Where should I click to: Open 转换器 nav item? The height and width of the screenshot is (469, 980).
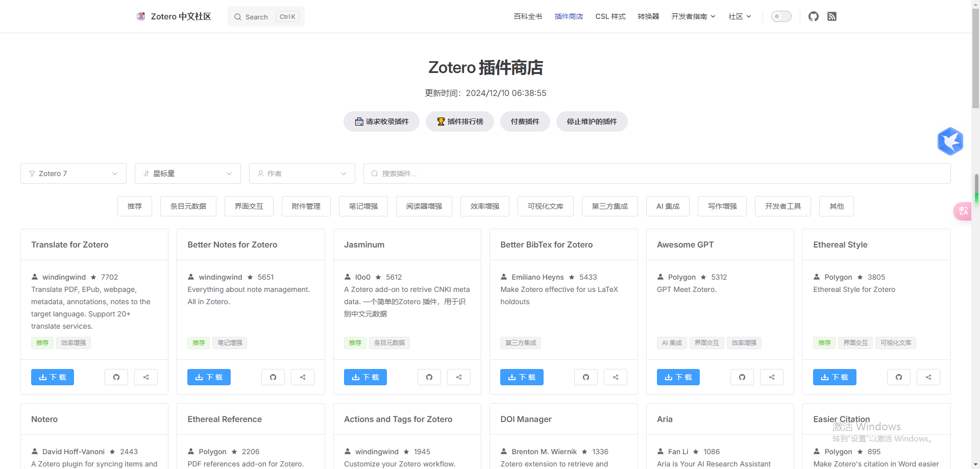tap(648, 16)
